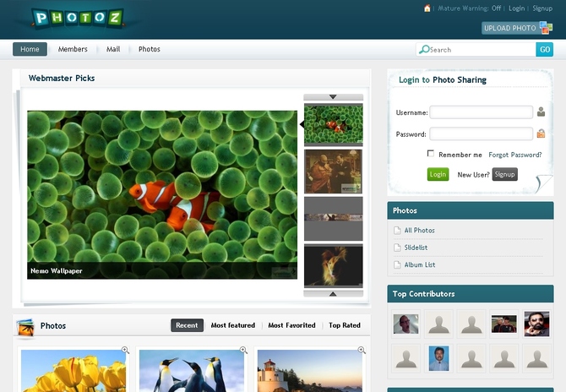Image resolution: width=566 pixels, height=392 pixels.
Task: Click the document icon next to Album List
Action: (x=397, y=265)
